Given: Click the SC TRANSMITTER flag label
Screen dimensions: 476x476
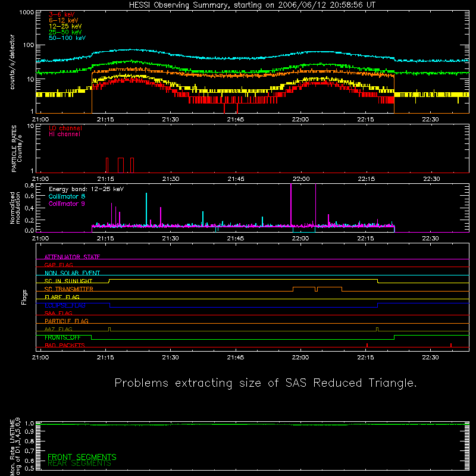Looking at the screenshot, I should pos(68,289).
